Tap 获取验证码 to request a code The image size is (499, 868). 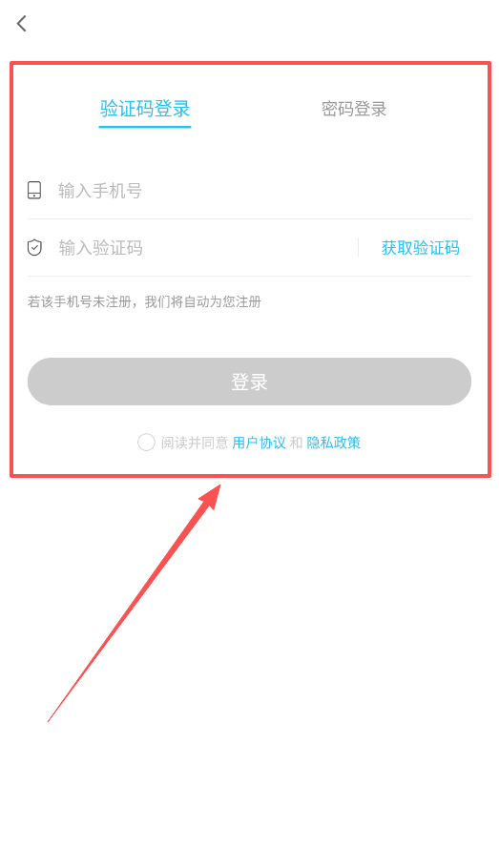[421, 247]
